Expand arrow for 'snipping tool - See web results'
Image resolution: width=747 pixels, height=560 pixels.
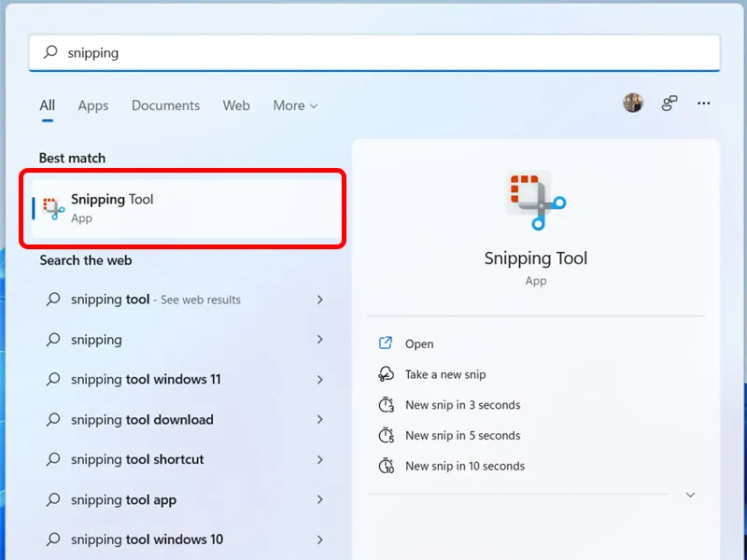[x=320, y=300]
